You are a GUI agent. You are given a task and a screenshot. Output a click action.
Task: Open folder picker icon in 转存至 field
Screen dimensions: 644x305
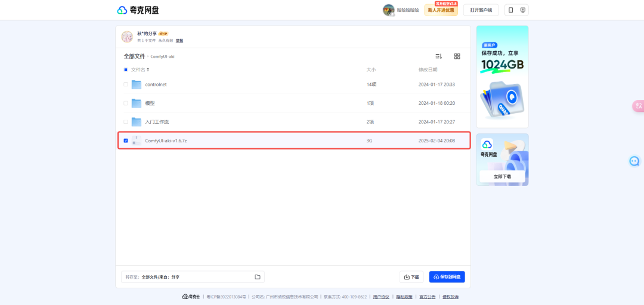[x=258, y=277]
